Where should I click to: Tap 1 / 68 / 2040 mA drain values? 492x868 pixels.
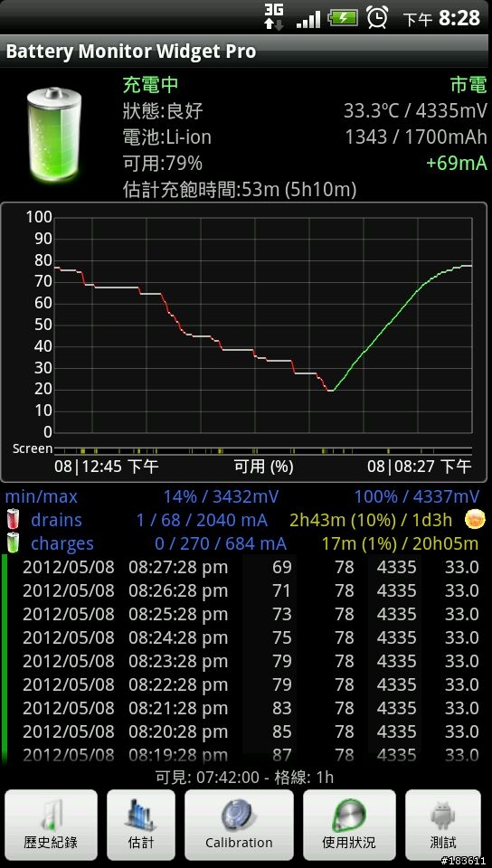click(x=202, y=520)
